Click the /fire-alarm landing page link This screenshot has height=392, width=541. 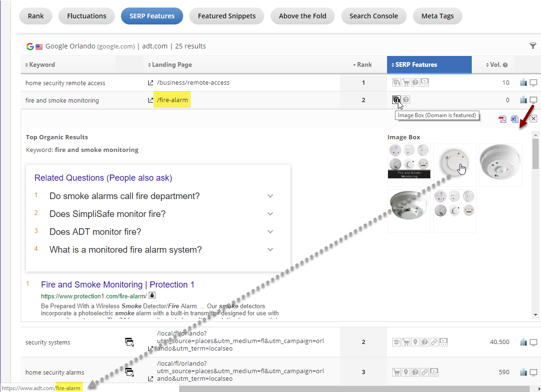[x=172, y=100]
